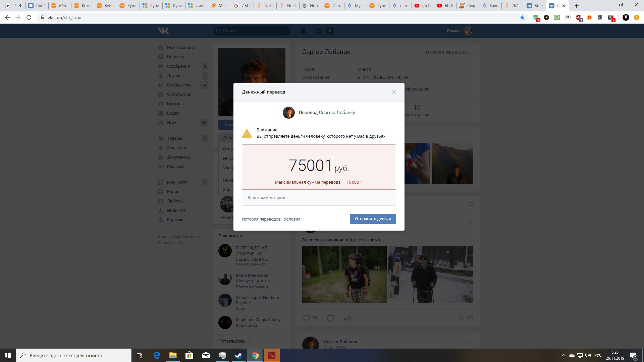Click the Мои Гости app icon
This screenshot has height=362, width=644.
click(161, 182)
